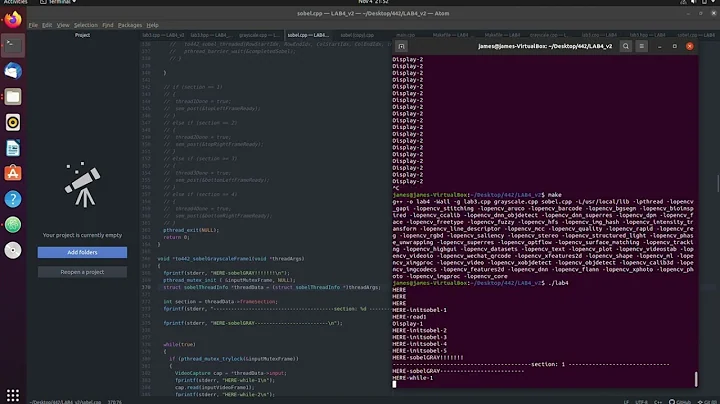Click the 'make' command in the terminal
This screenshot has height=404, width=720.
pos(554,195)
